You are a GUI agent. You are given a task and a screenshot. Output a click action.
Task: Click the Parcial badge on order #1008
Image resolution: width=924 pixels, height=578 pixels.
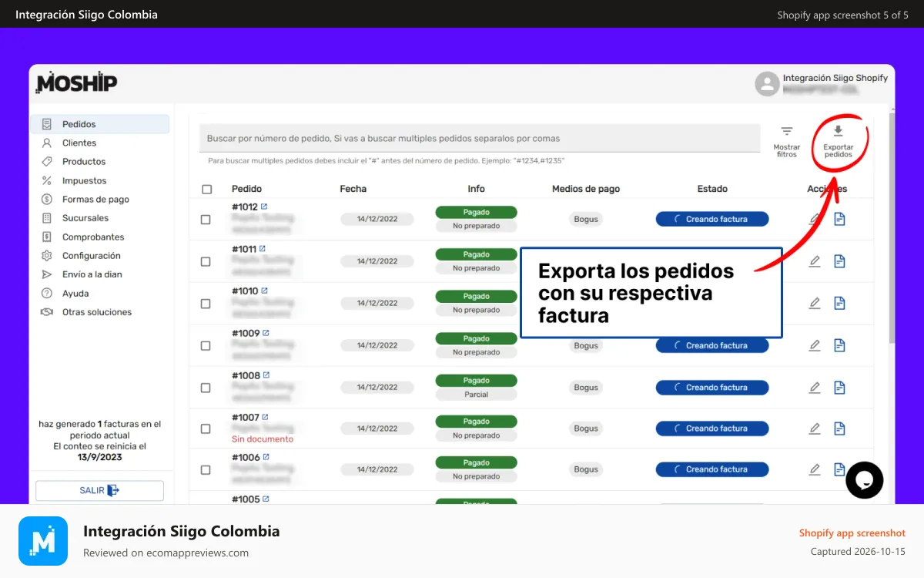tap(476, 395)
